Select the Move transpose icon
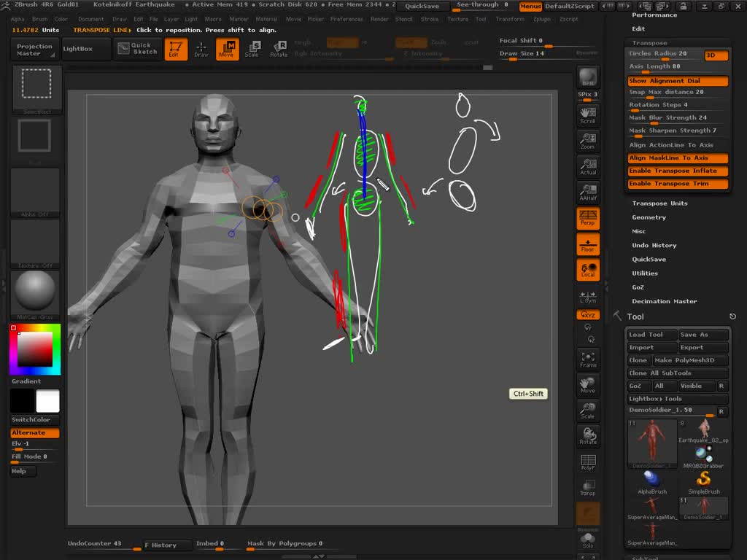This screenshot has width=747, height=560. tap(228, 50)
